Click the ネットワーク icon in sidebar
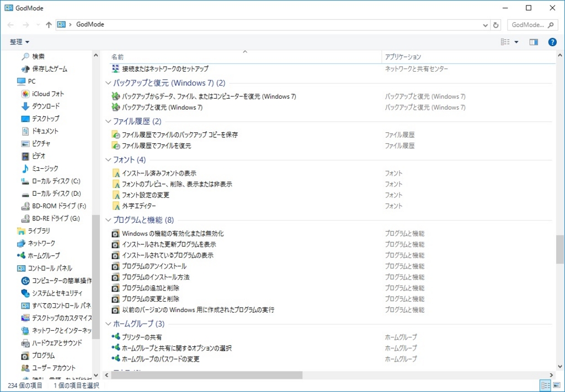This screenshot has width=565, height=392. 22,243
